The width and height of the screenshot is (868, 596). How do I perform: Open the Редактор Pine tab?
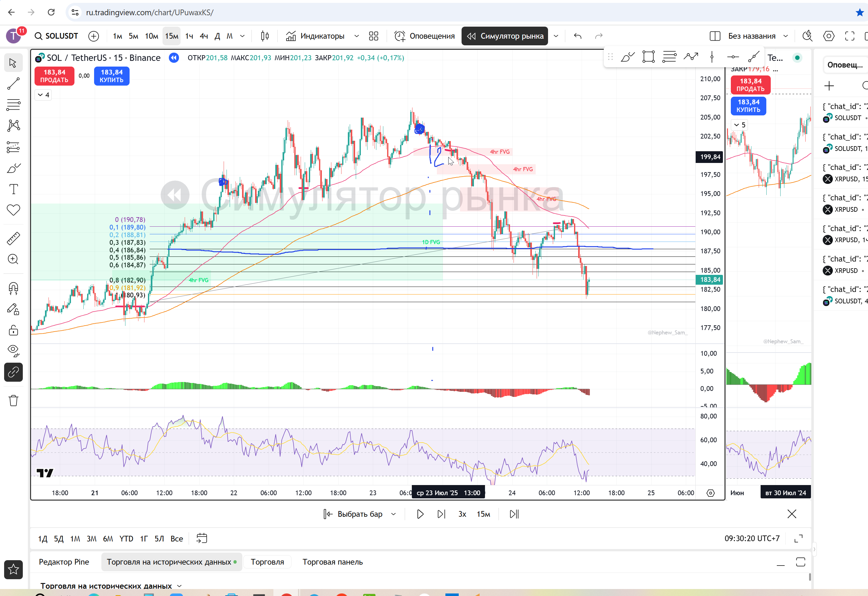tap(64, 562)
